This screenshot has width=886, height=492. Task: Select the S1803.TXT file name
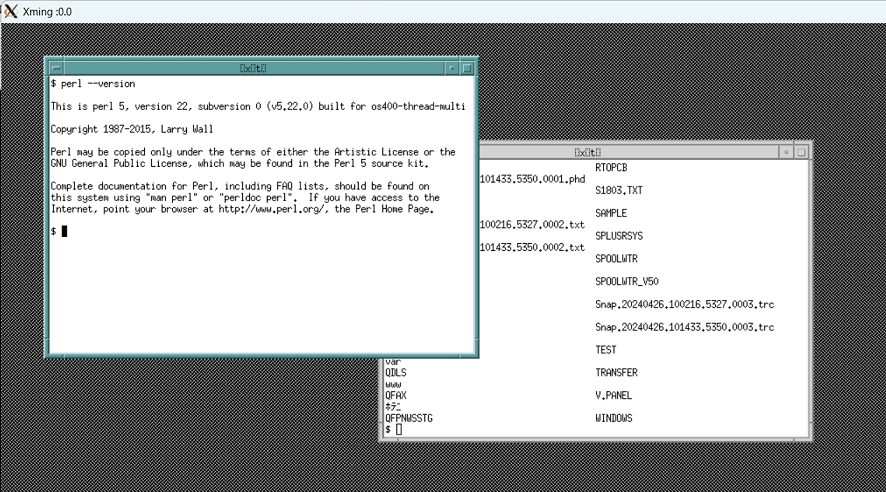(x=619, y=190)
